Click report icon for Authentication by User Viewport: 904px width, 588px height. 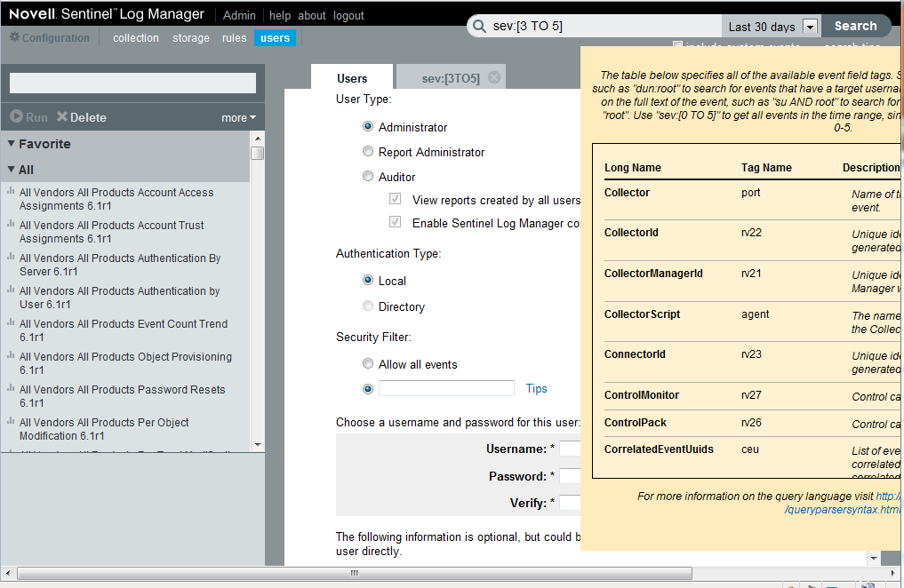point(11,290)
